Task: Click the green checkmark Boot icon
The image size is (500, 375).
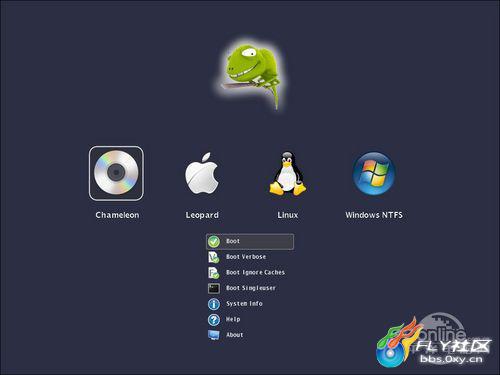Action: 214,241
